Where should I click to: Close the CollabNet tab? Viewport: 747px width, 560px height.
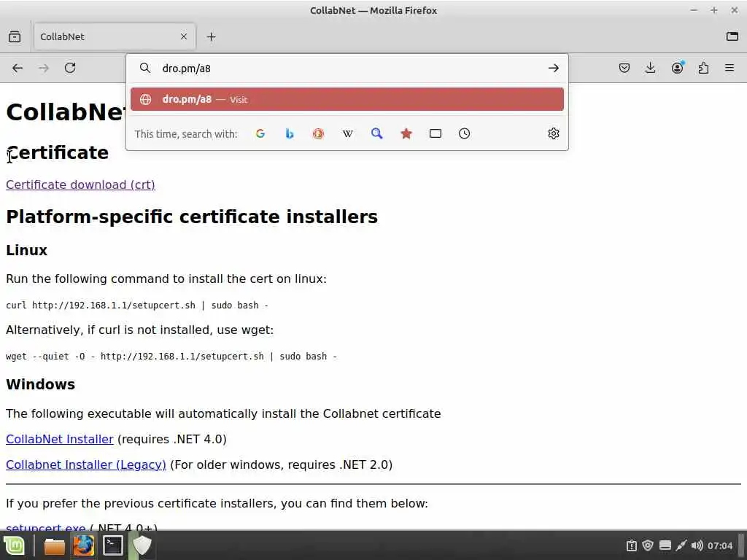pyautogui.click(x=184, y=36)
